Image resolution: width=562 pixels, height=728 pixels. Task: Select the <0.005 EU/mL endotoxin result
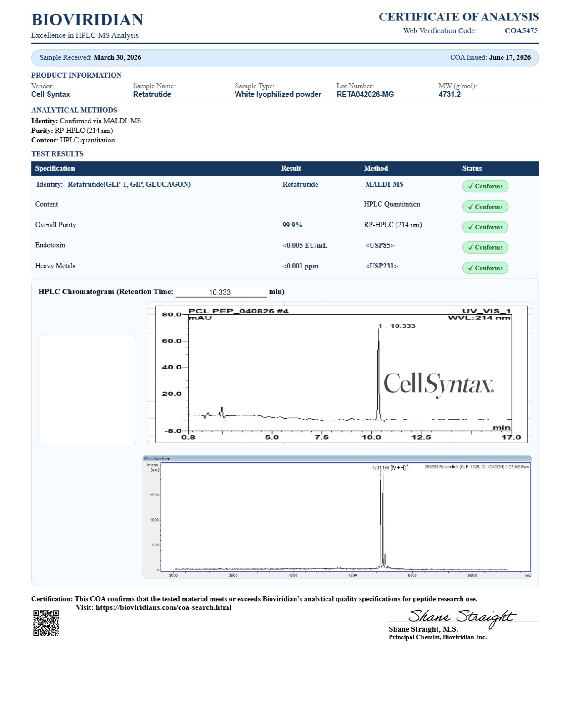[305, 245]
